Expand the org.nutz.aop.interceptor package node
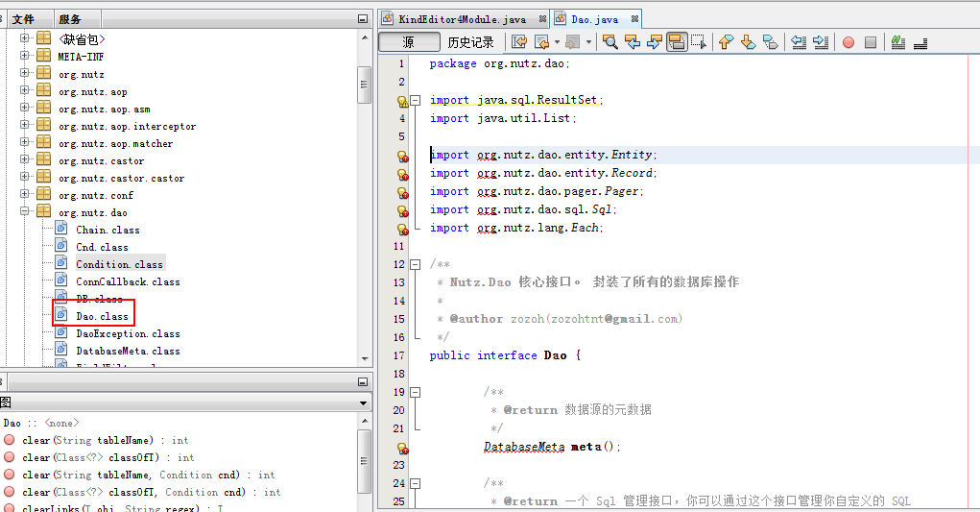The width and height of the screenshot is (980, 512). [x=24, y=125]
